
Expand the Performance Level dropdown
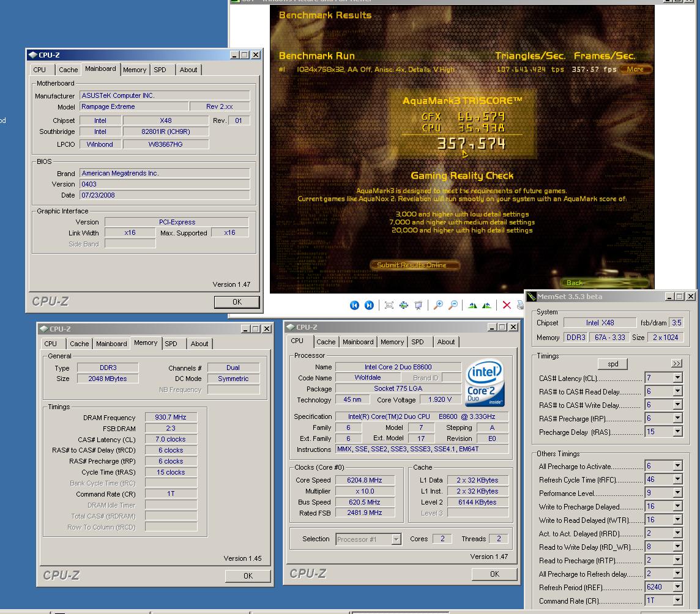coord(677,493)
